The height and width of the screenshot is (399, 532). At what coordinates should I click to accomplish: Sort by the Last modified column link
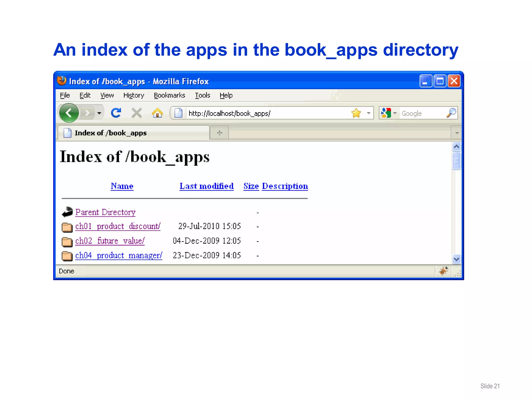(207, 186)
